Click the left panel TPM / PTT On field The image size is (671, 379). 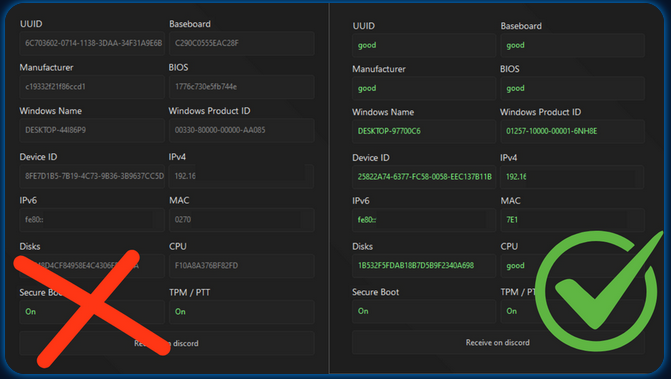pyautogui.click(x=241, y=312)
